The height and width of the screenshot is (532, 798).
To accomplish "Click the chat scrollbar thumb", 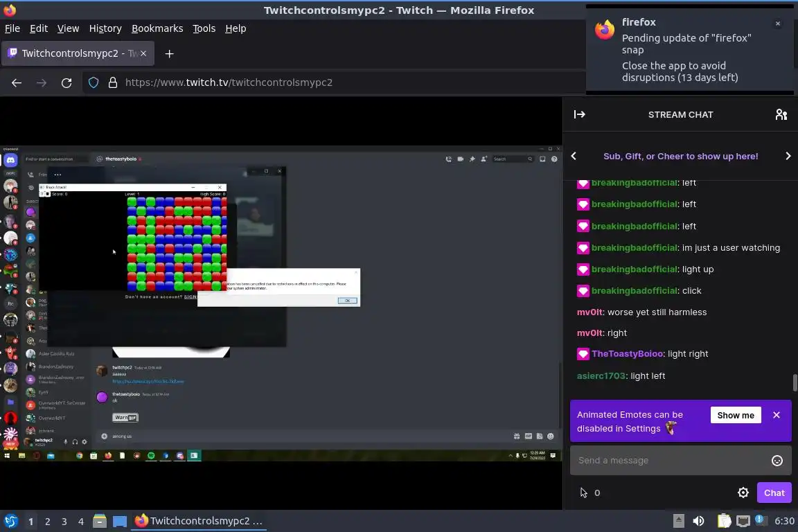I will click(x=795, y=383).
